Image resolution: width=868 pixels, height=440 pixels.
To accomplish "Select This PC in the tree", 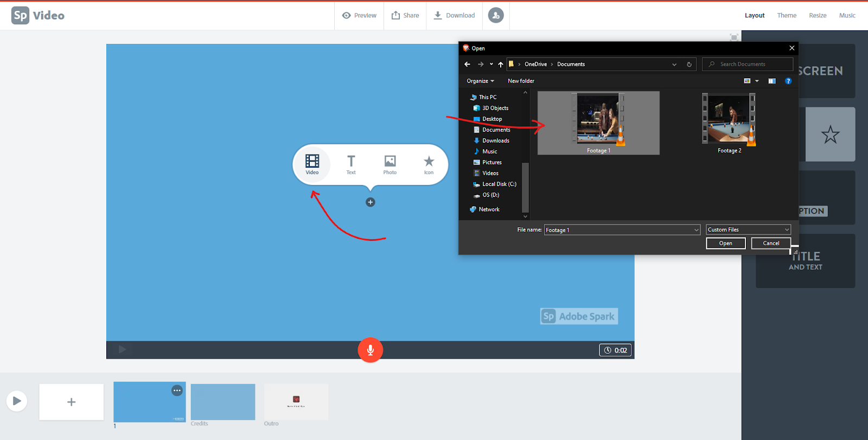I will pos(483,97).
